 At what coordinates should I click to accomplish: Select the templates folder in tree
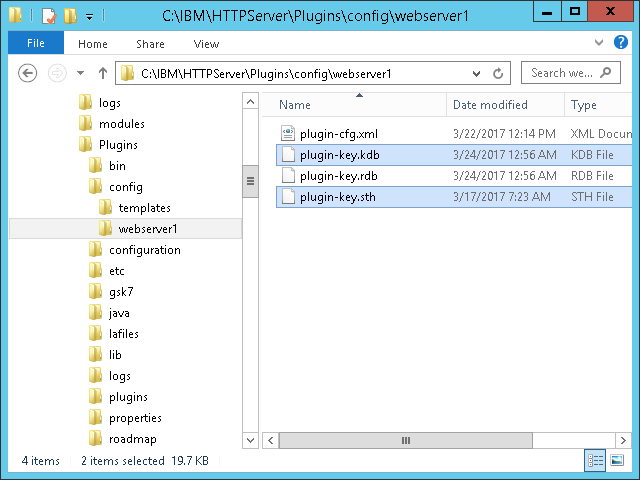pyautogui.click(x=144, y=208)
